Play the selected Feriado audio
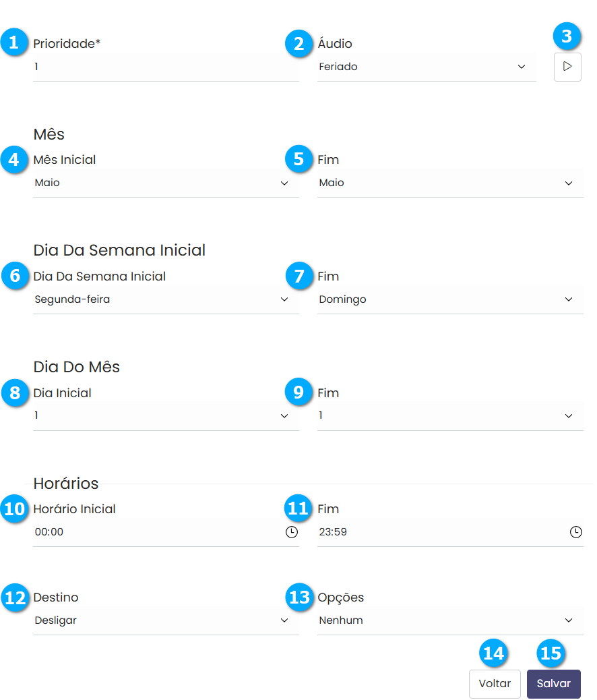This screenshot has width=597, height=700. click(x=567, y=67)
